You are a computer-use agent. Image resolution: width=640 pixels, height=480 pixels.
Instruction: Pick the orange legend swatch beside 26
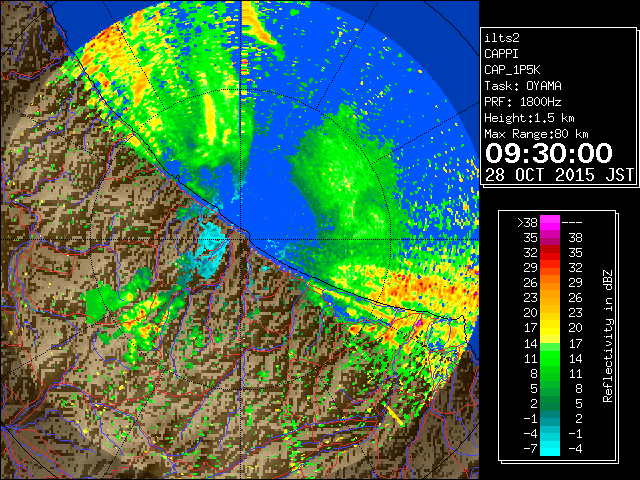pyautogui.click(x=550, y=283)
